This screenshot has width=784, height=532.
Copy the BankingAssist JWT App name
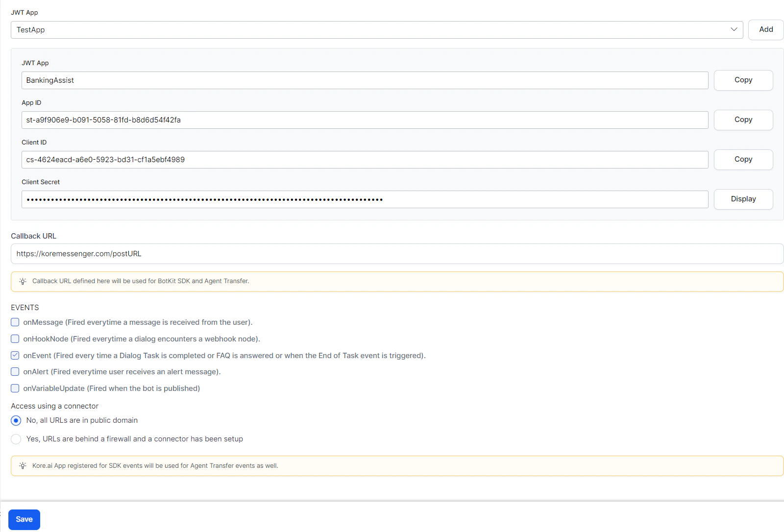click(743, 80)
